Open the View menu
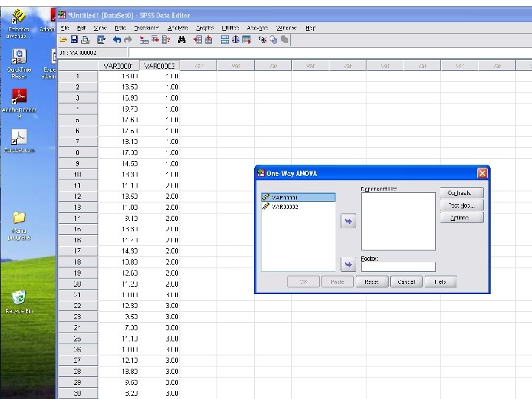532x399 pixels. point(100,28)
